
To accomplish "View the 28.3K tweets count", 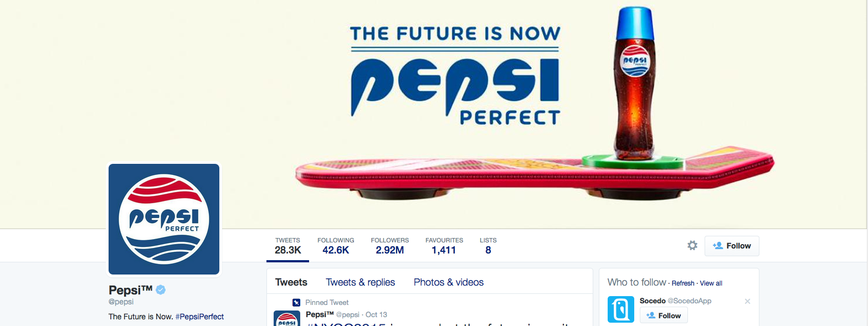I will (287, 246).
